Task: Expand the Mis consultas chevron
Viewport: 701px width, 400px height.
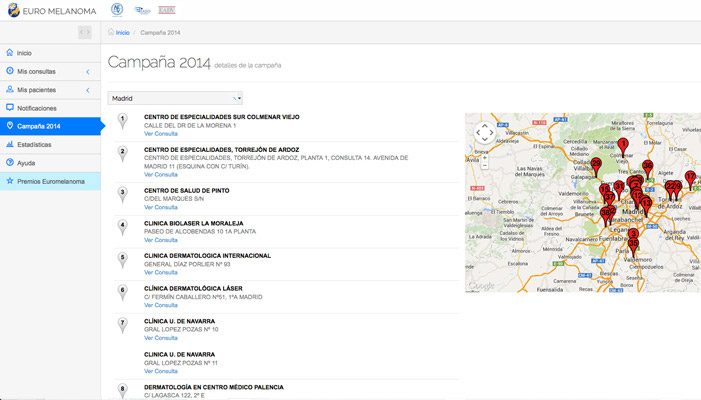Action: 88,72
